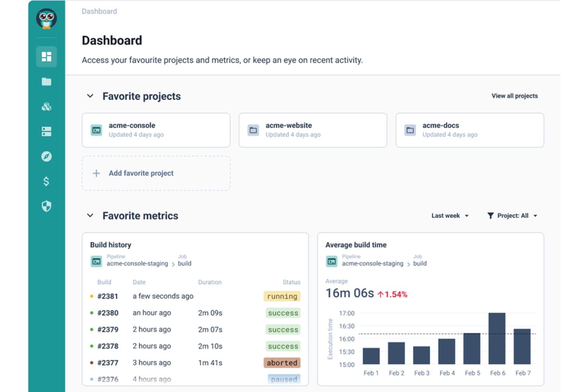Viewport: 588px width, 392px height.
Task: Click the Build history card title
Action: pyautogui.click(x=110, y=245)
